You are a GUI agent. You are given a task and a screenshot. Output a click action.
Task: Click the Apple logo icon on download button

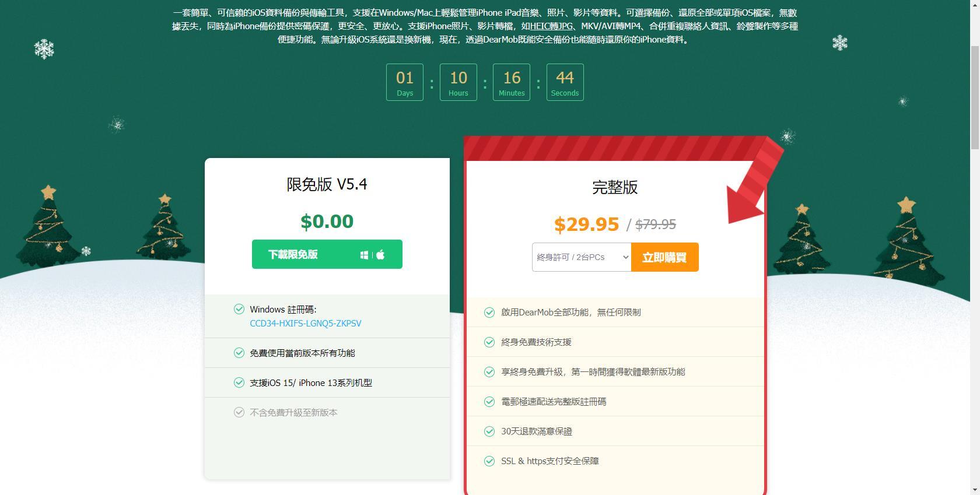380,254
